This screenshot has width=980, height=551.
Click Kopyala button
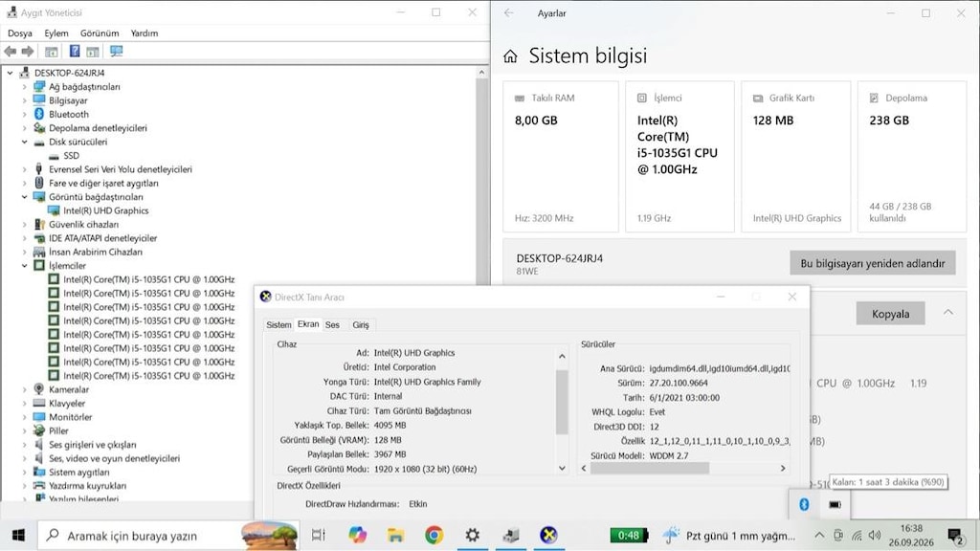(891, 314)
